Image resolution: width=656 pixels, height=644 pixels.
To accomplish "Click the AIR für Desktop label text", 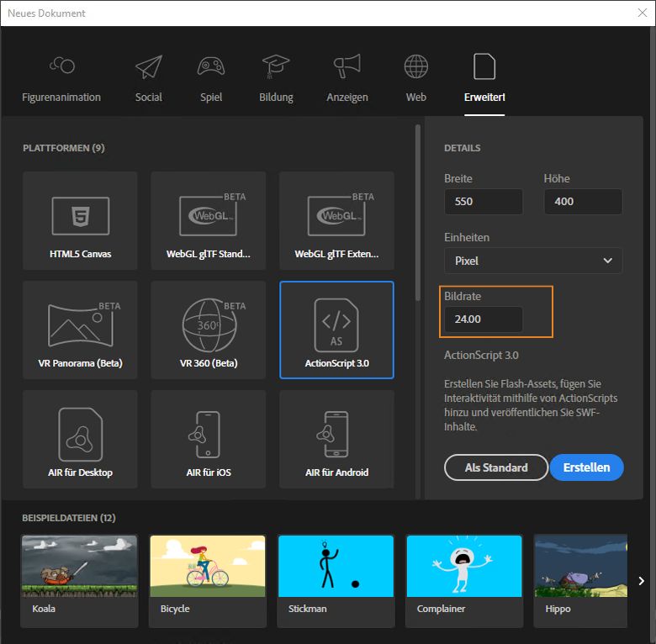I will 81,472.
